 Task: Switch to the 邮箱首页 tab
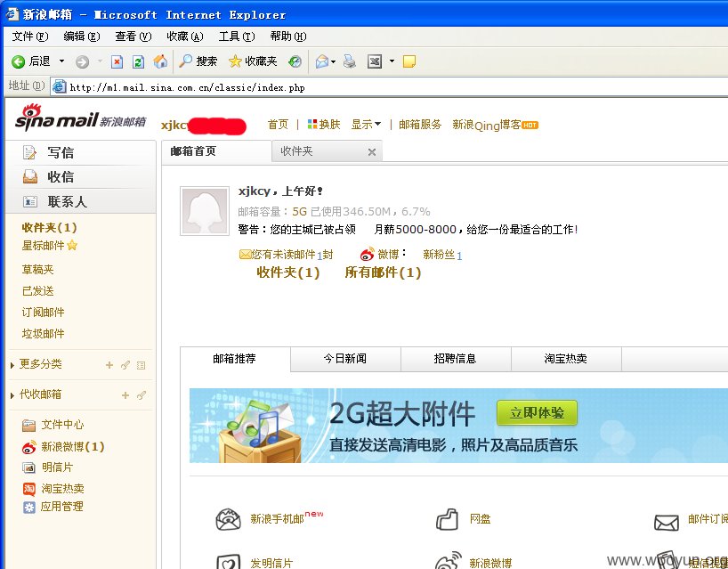[217, 151]
